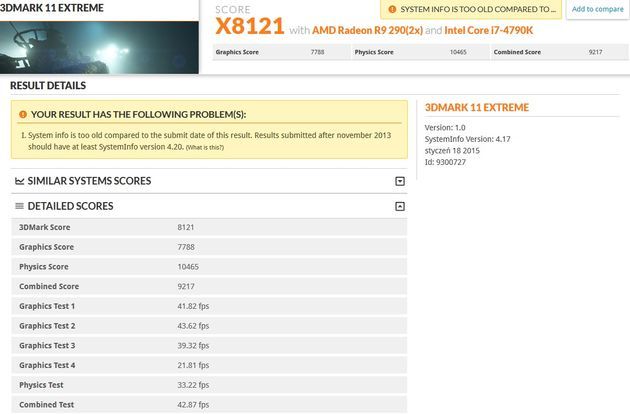
Task: Open the Add to compare button
Action: 597,9
